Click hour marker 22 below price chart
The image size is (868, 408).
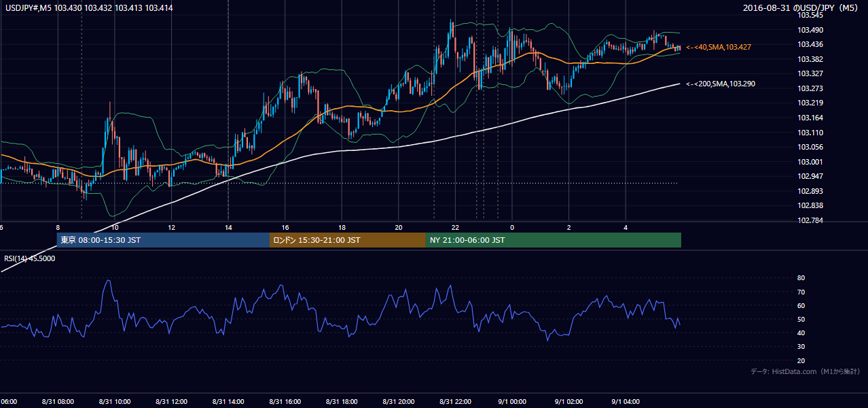tap(455, 227)
